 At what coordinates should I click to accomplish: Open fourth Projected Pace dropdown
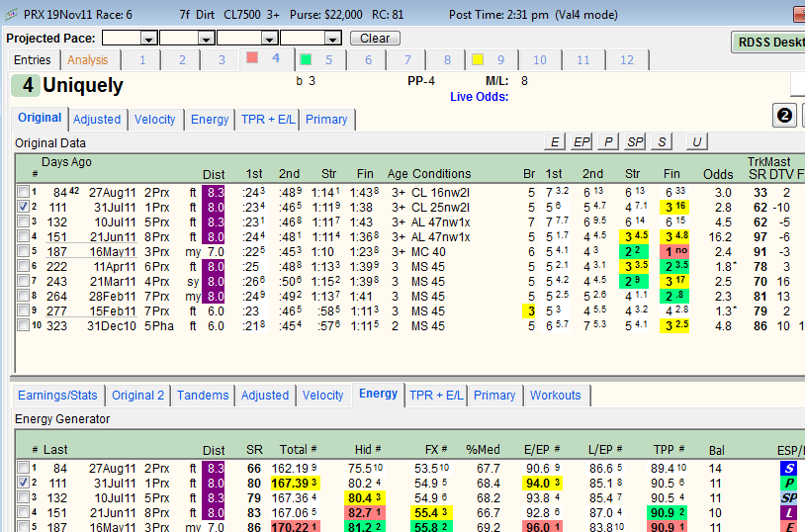coord(333,39)
